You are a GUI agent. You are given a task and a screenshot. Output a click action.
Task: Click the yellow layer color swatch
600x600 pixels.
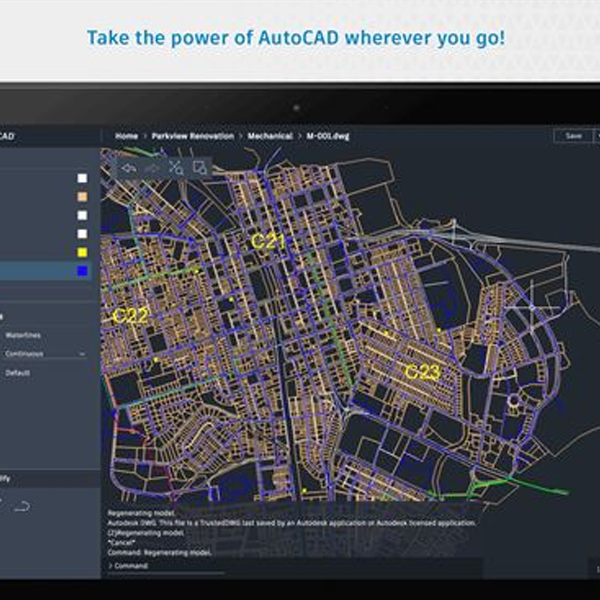click(x=82, y=252)
